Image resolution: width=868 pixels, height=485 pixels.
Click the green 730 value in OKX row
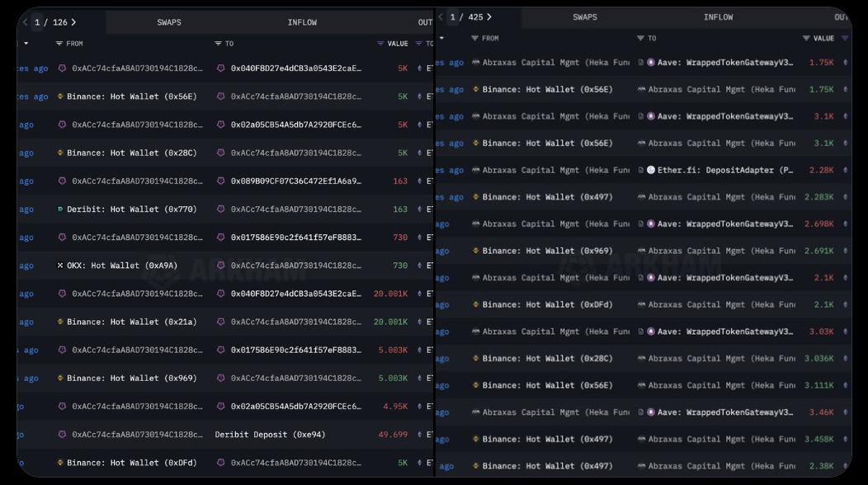(400, 266)
